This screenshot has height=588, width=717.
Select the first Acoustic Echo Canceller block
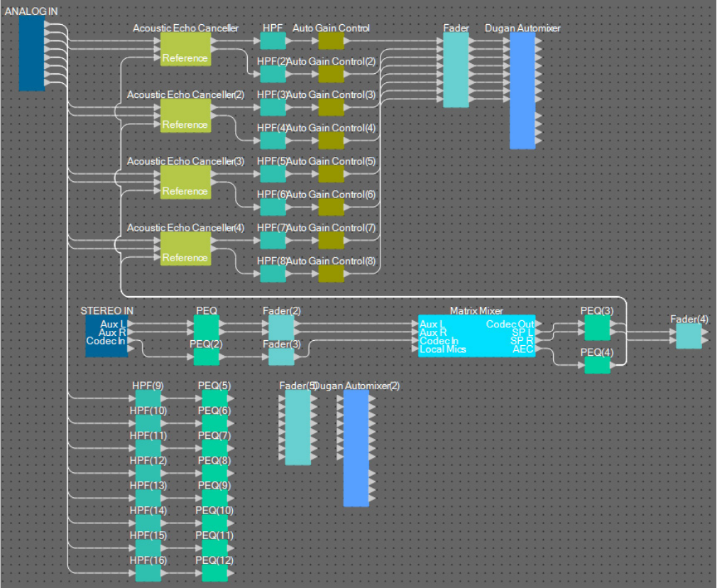point(185,49)
